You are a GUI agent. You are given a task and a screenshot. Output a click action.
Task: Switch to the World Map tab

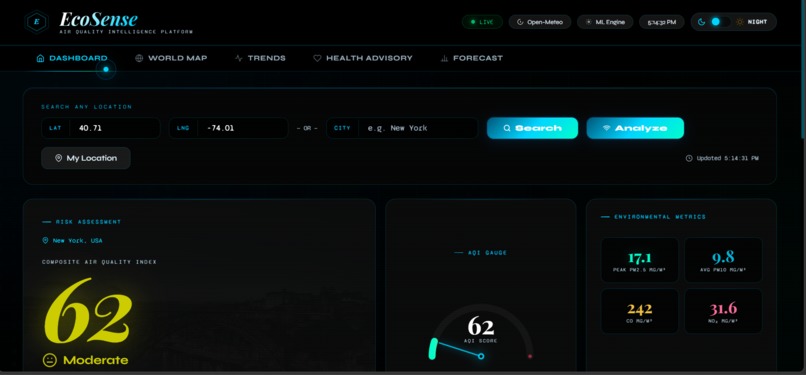[171, 58]
